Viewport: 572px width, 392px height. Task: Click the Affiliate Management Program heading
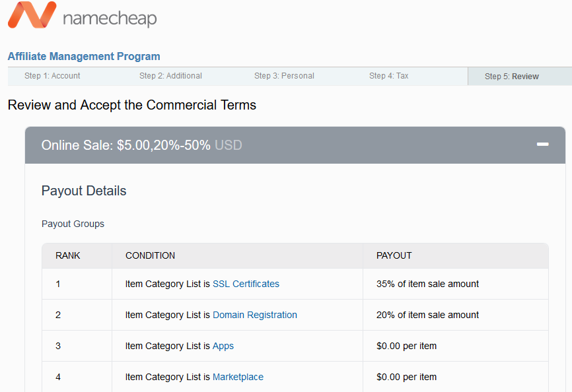84,57
